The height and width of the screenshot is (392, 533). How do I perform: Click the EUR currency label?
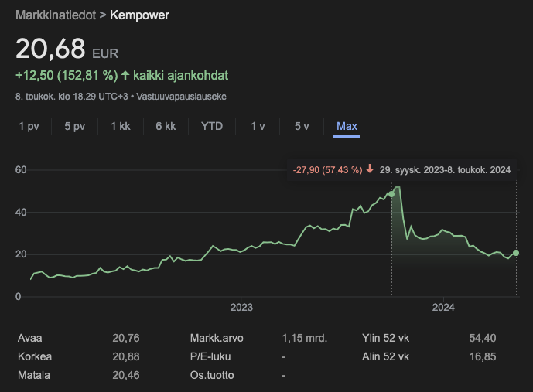[x=105, y=53]
